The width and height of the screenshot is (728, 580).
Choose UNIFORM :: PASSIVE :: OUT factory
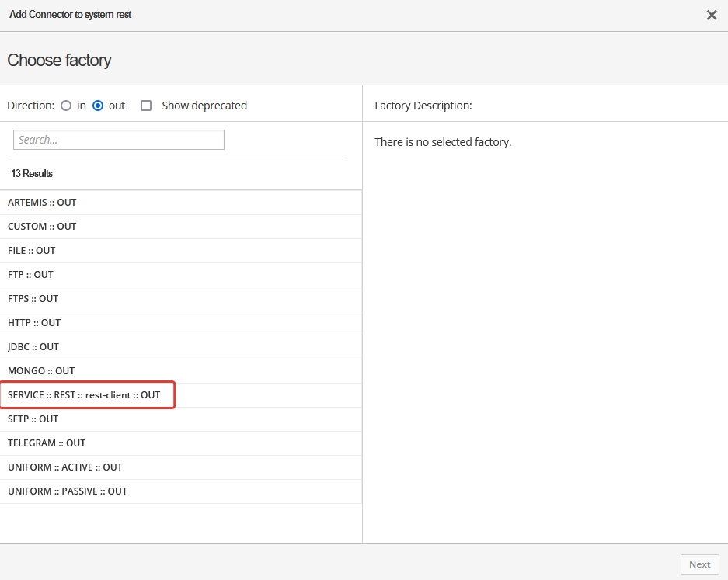point(68,491)
